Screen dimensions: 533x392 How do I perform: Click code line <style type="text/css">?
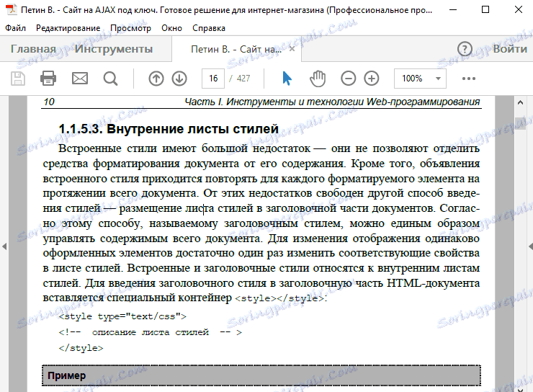tap(122, 316)
